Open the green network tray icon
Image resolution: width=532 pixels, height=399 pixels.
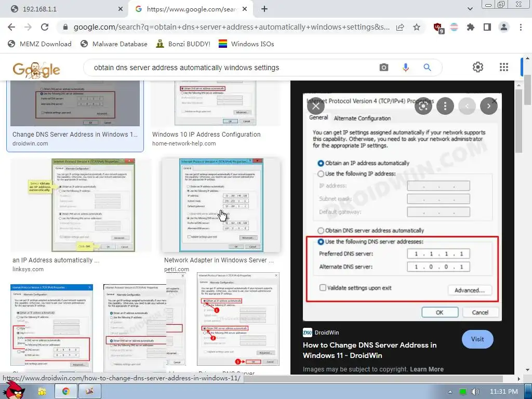tap(463, 392)
